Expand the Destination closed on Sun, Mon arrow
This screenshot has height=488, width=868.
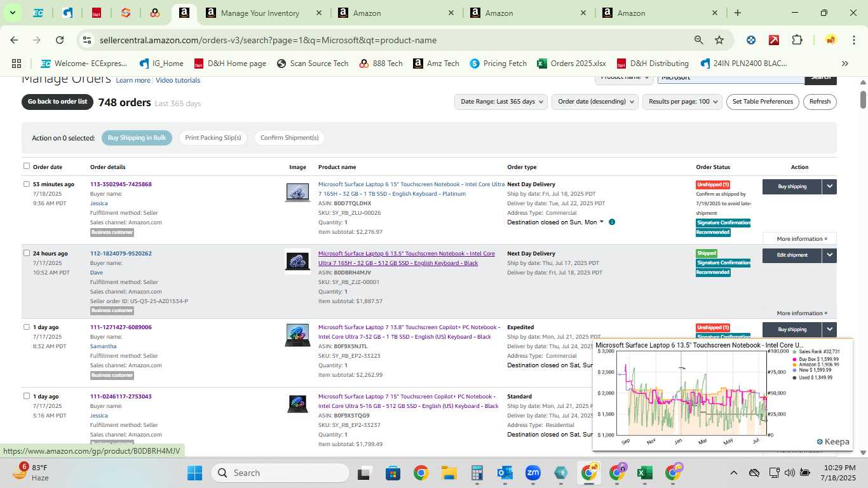click(602, 222)
